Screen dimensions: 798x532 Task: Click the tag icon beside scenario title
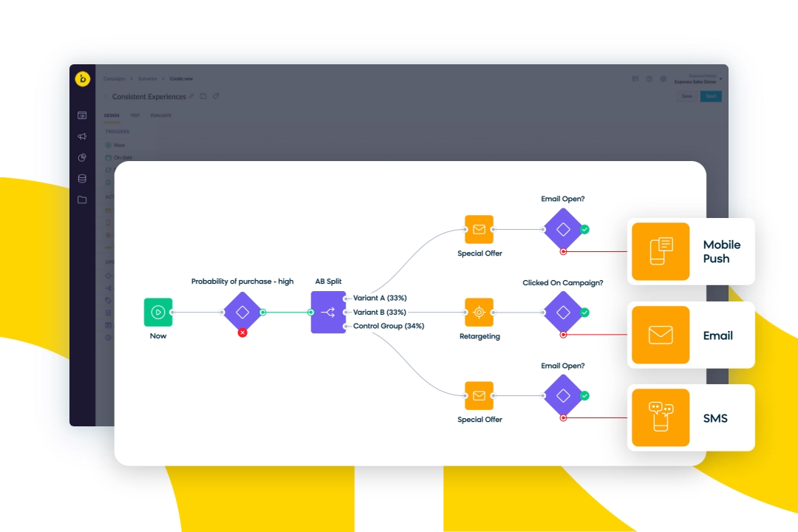click(216, 96)
